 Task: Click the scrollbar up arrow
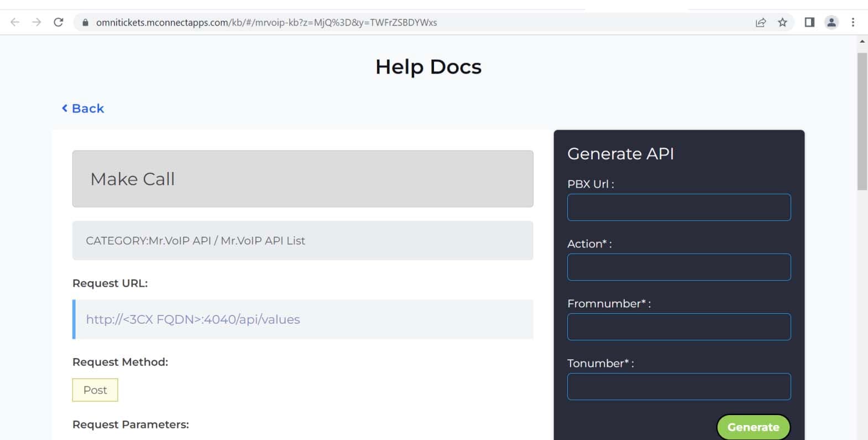tap(862, 42)
